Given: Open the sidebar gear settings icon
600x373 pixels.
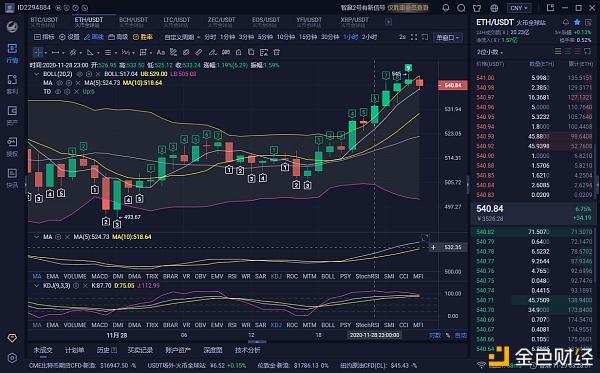Looking at the screenshot, I should pos(12,358).
